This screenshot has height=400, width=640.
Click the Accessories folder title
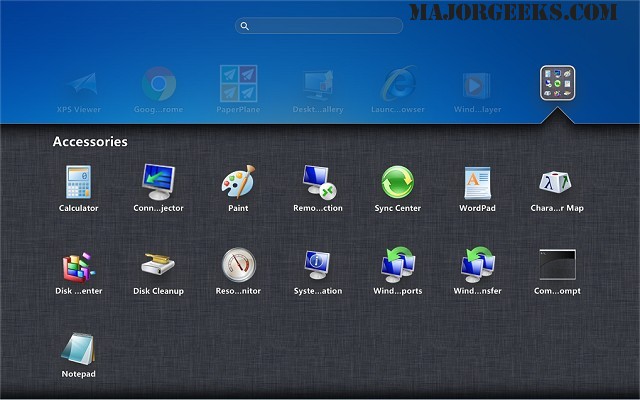pos(90,142)
